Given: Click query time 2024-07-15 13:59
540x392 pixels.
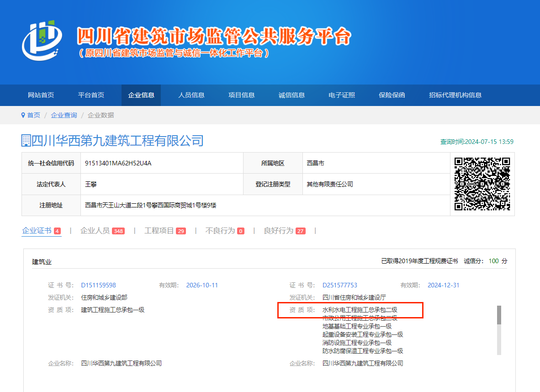Looking at the screenshot, I should 477,142.
